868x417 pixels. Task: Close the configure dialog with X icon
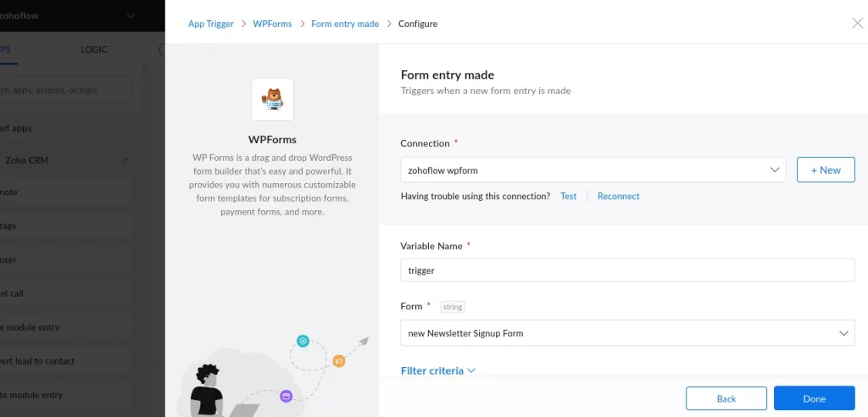click(x=857, y=23)
